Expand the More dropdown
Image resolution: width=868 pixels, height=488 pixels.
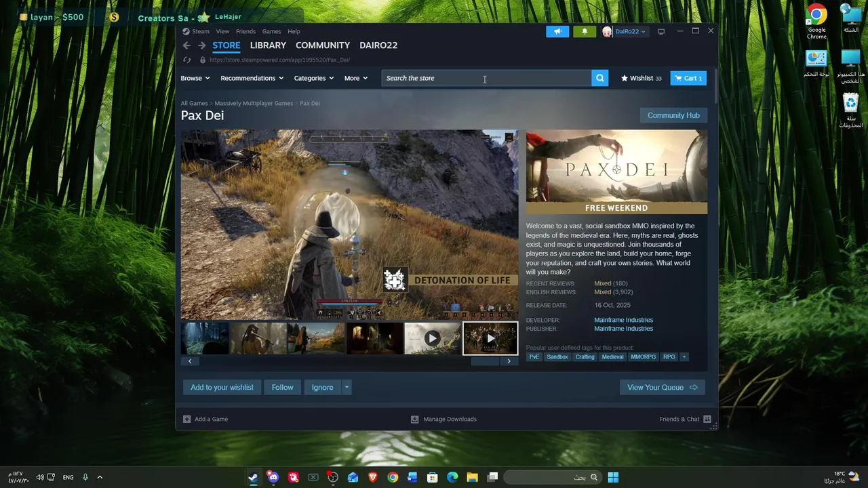pyautogui.click(x=355, y=78)
